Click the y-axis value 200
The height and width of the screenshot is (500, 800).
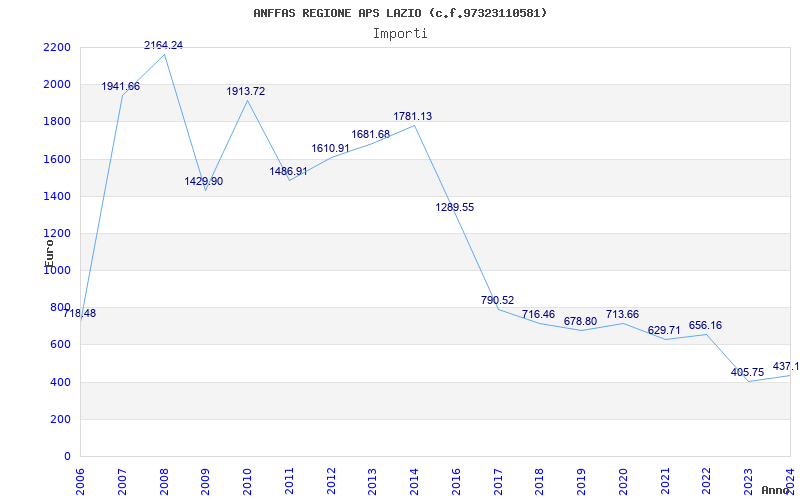coord(60,419)
